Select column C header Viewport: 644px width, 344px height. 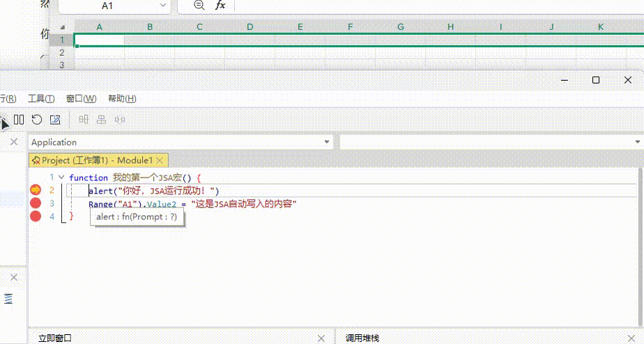[x=199, y=26]
